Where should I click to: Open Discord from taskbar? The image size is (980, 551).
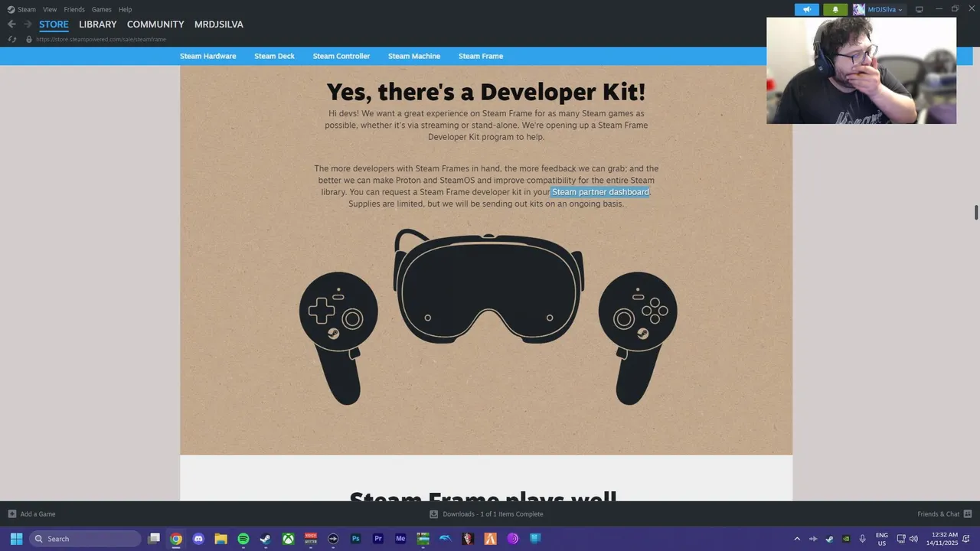tap(198, 539)
